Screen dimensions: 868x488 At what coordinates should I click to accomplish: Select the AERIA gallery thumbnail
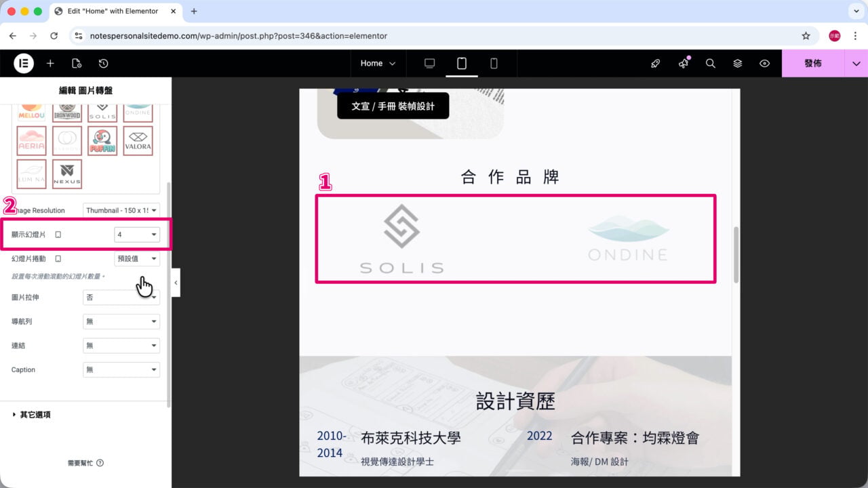tap(31, 141)
